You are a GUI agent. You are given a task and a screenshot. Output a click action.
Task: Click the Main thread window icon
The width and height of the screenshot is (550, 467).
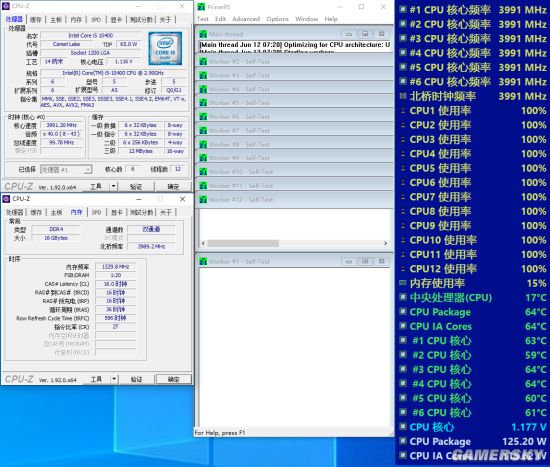[x=203, y=34]
